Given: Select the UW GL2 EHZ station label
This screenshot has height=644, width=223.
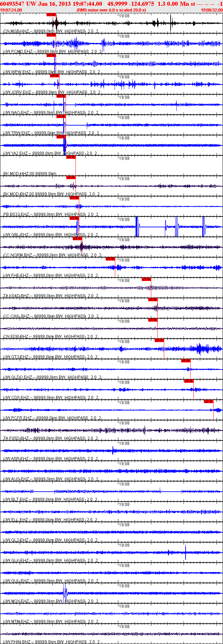Looking at the screenshot, I should (51, 540).
